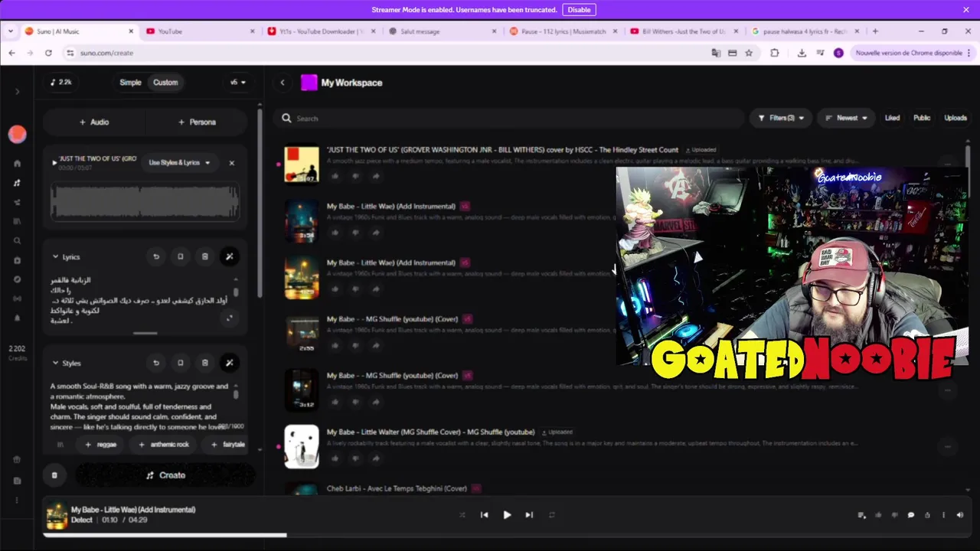This screenshot has height=551, width=980.
Task: Click the Create button
Action: pyautogui.click(x=166, y=475)
